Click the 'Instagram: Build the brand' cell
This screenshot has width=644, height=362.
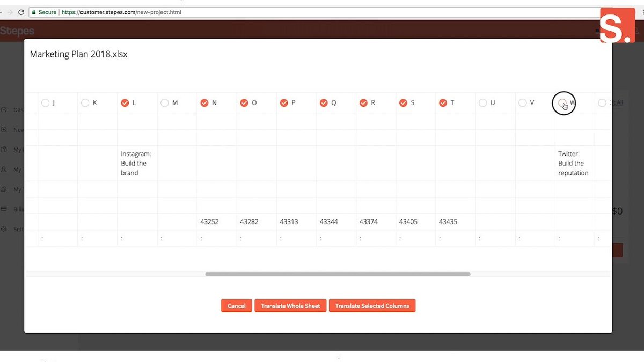(137, 164)
